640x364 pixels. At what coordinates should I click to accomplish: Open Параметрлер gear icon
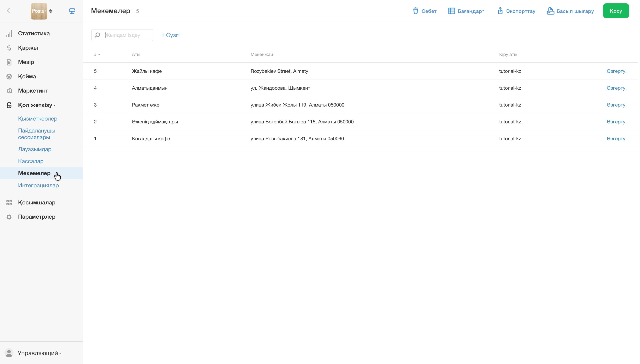pos(9,217)
